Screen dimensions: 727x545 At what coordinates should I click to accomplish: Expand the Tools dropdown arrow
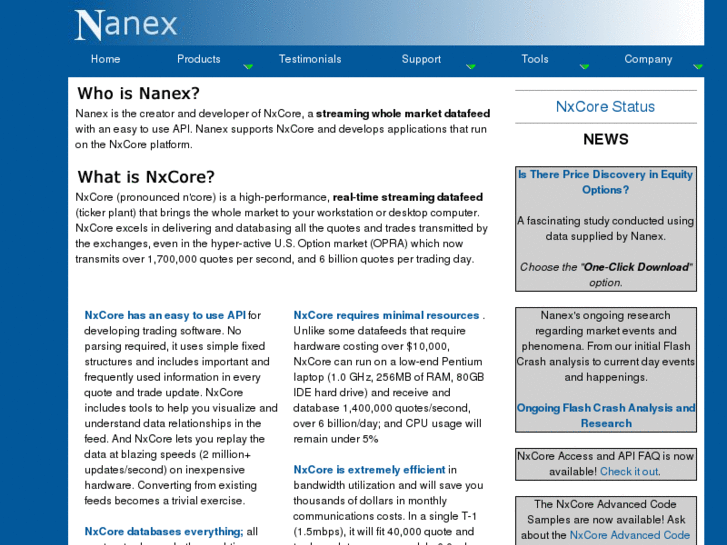pyautogui.click(x=584, y=67)
